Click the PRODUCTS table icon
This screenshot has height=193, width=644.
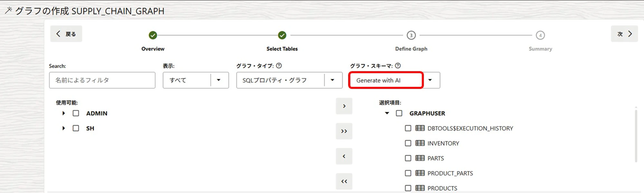coord(420,188)
